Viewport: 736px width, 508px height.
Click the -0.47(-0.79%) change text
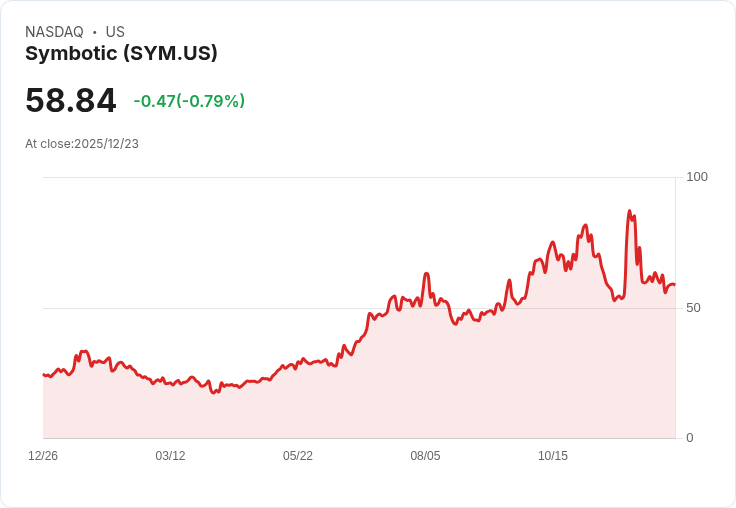point(189,101)
